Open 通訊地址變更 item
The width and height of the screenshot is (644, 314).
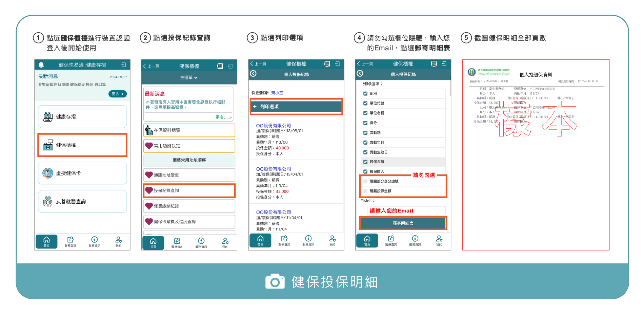tap(189, 175)
